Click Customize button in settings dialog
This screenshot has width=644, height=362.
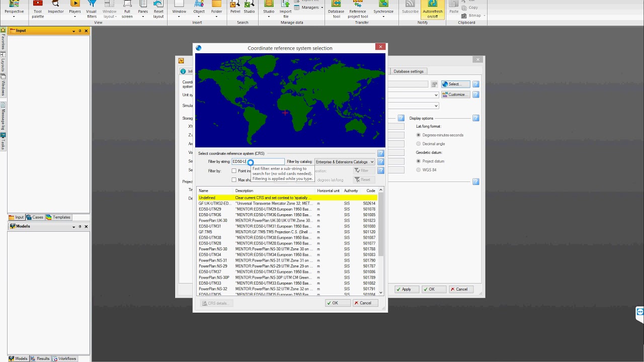point(455,95)
